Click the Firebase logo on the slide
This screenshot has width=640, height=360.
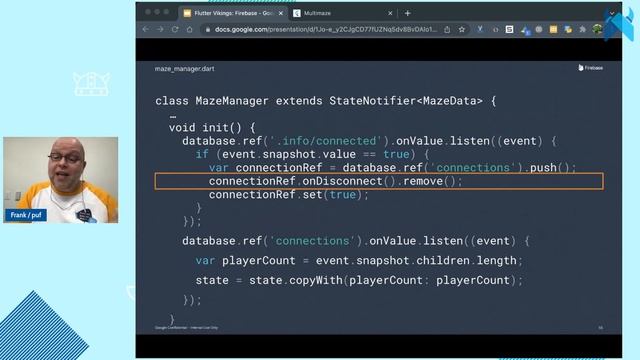[x=591, y=68]
